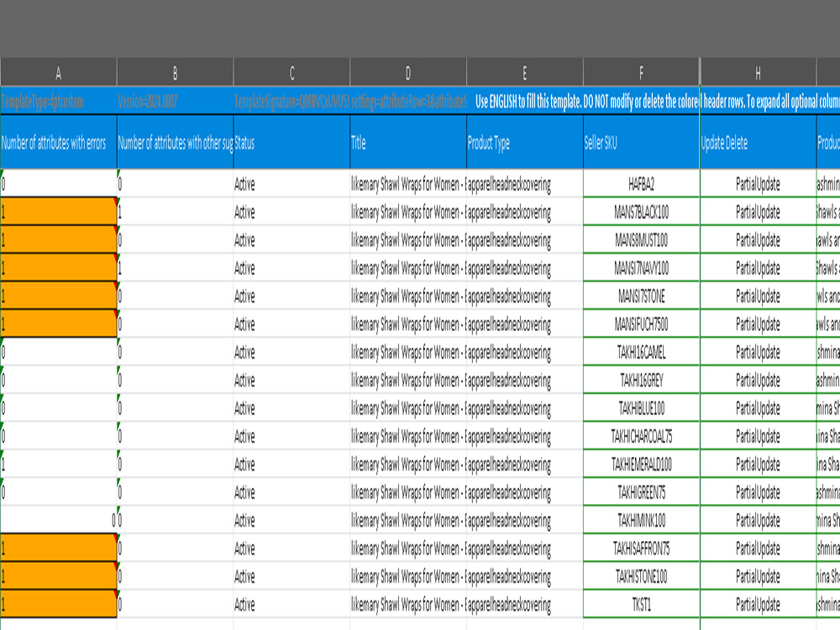The width and height of the screenshot is (840, 630).
Task: Click PartialUpdate cell in TAKHISTONE100 row
Action: tap(758, 576)
